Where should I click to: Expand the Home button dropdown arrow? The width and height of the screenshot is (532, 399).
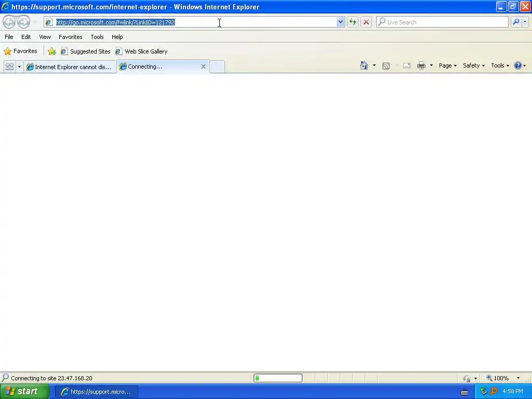click(374, 65)
